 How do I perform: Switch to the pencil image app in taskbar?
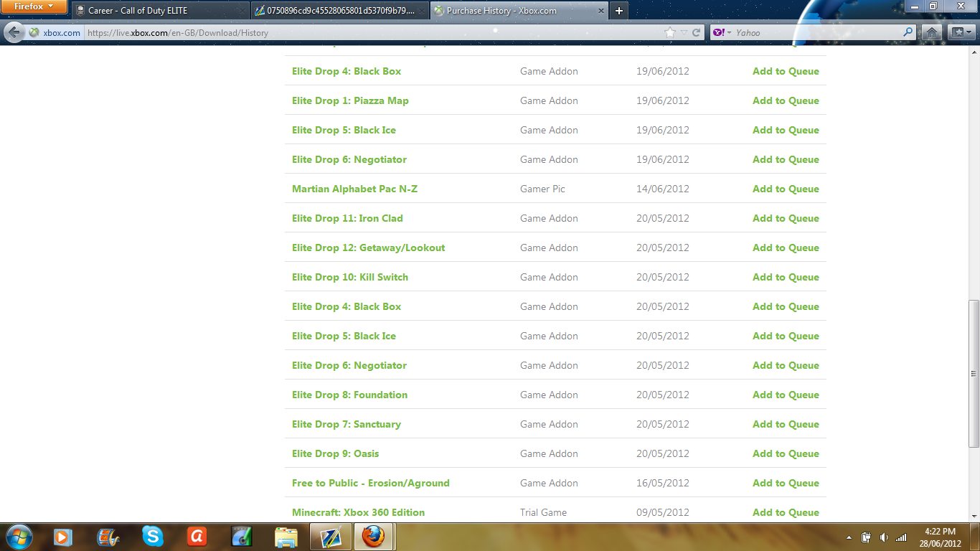pos(330,536)
